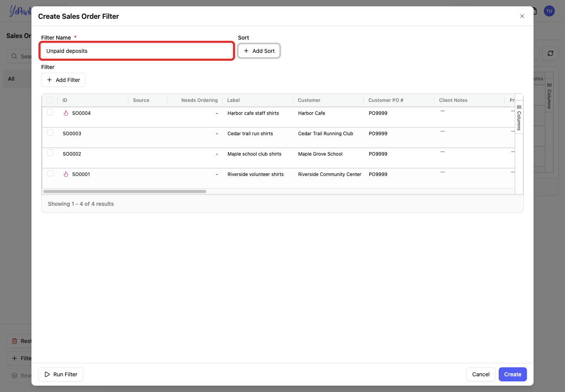
Task: Click the table's horizontal scrollbar
Action: coord(125,192)
